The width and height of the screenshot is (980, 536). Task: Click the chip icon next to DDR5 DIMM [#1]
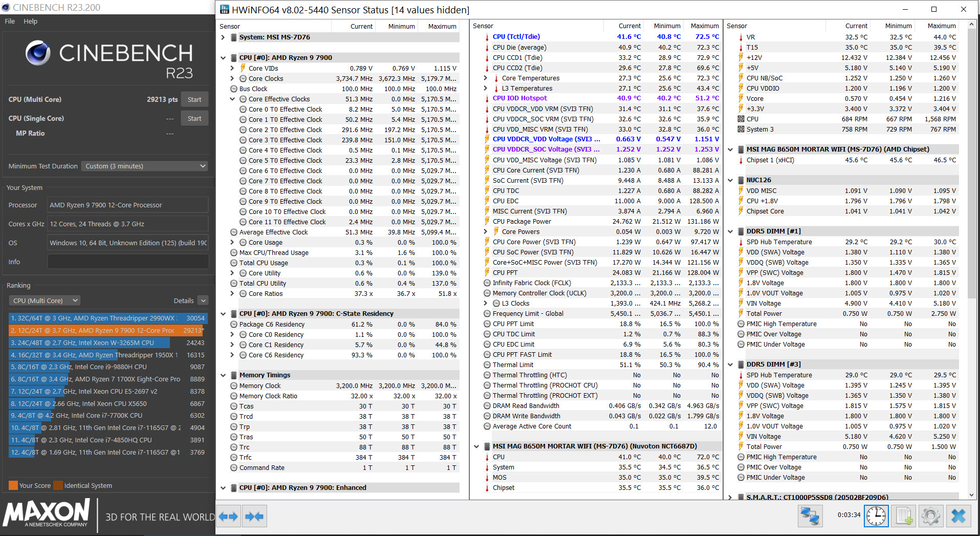[x=741, y=231]
